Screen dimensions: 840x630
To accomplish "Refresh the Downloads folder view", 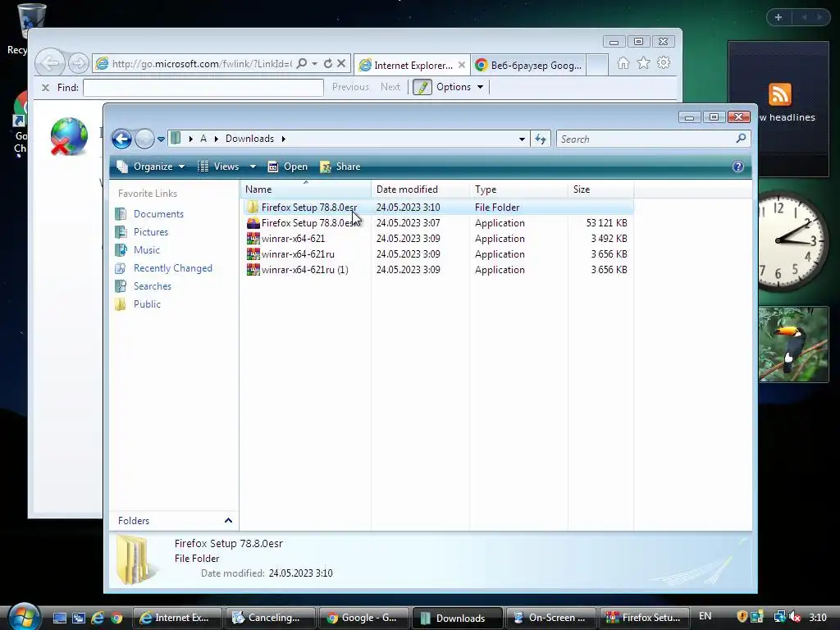I will [541, 139].
